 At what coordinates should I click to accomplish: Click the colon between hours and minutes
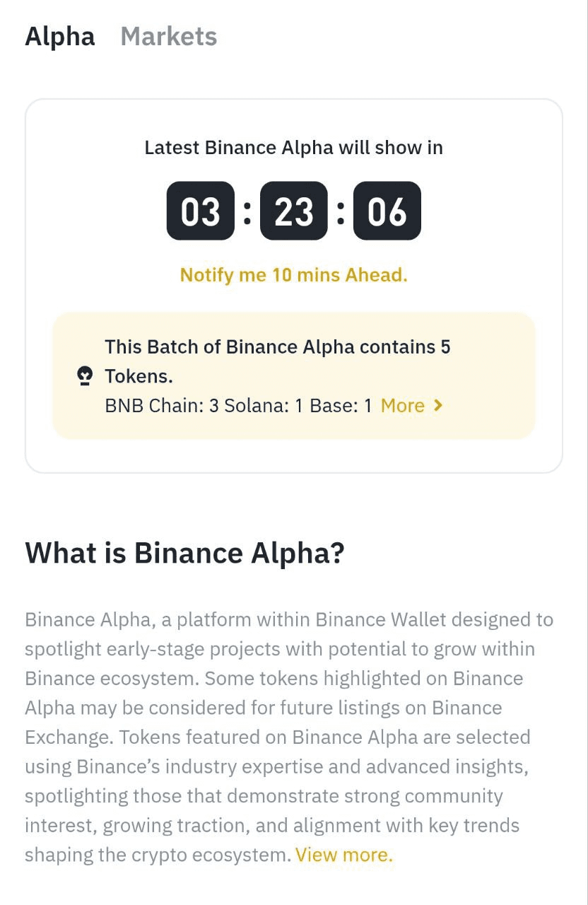(x=247, y=211)
